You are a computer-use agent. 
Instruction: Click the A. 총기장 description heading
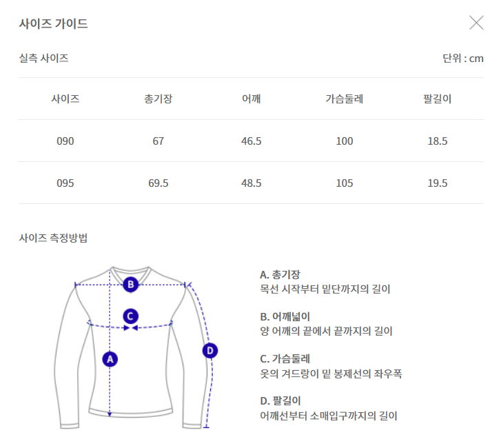click(x=280, y=274)
